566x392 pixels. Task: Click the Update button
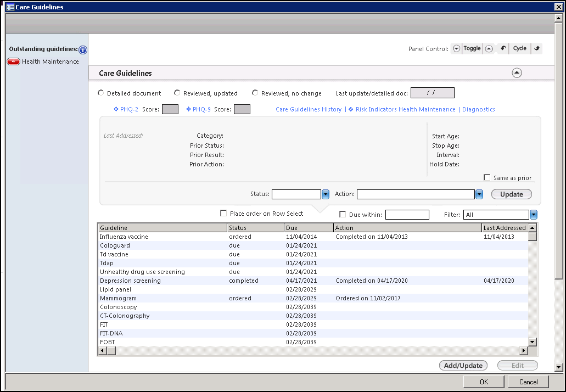512,194
